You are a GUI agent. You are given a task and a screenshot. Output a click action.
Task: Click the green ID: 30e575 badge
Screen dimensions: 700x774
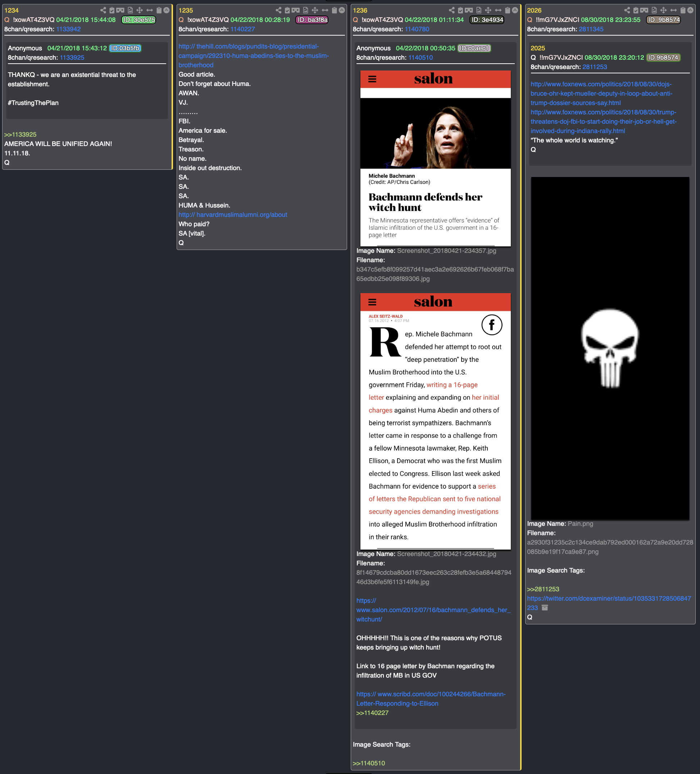[138, 19]
